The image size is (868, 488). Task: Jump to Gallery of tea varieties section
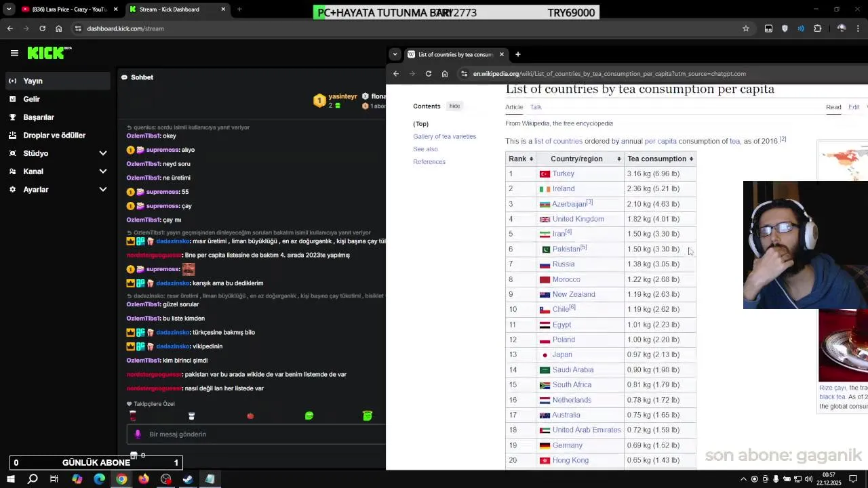[444, 136]
